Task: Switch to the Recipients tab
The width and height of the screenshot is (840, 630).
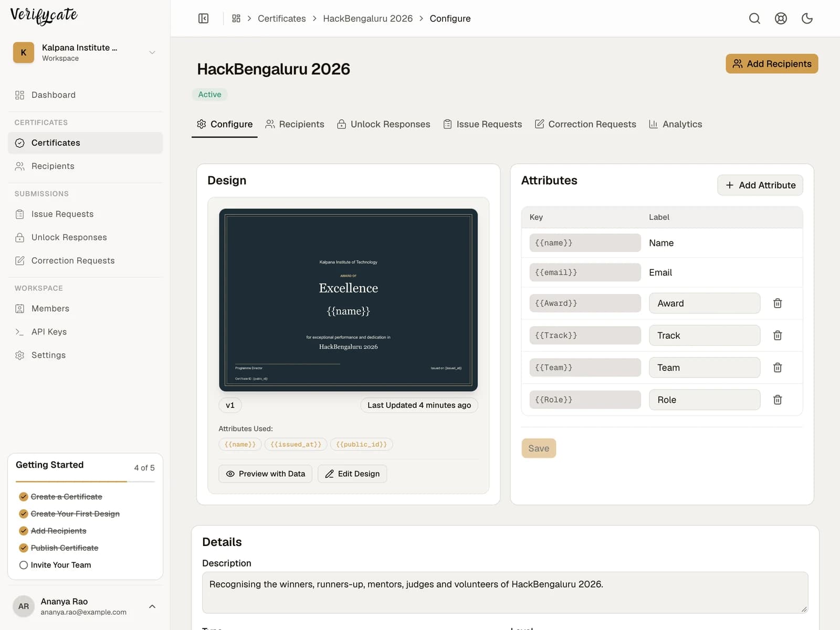Action: [295, 124]
